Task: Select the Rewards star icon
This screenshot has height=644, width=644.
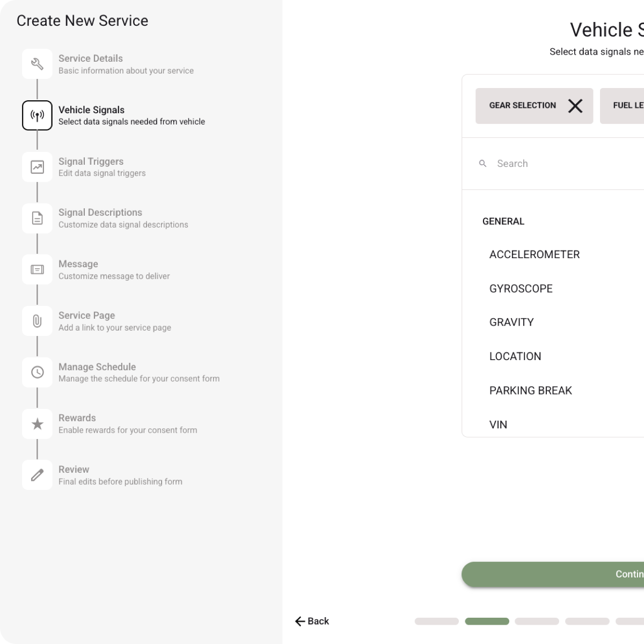Action: (x=36, y=423)
